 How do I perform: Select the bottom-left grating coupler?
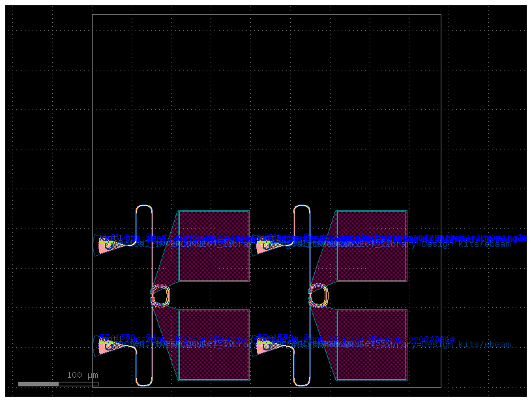click(x=106, y=345)
